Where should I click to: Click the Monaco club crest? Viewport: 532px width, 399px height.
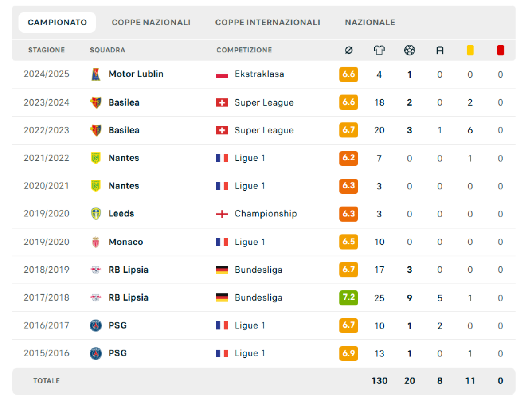(x=96, y=242)
